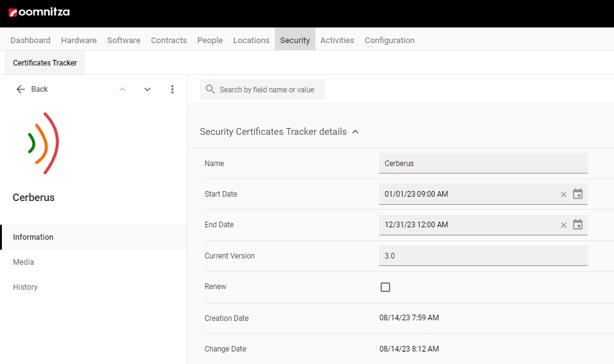The image size is (614, 364).
Task: Click the Current Version input field
Action: click(x=483, y=255)
